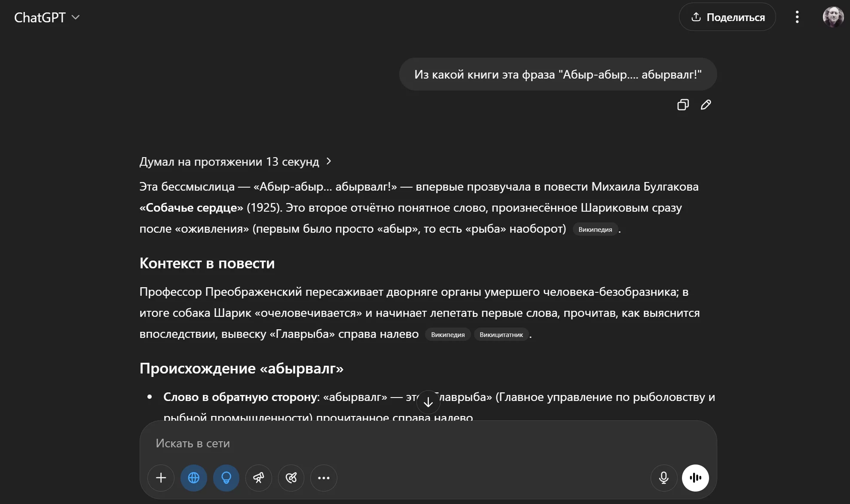Viewport: 850px width, 504px height.
Task: Click the bold text 'Слово в обратную сторону'
Action: point(240,397)
